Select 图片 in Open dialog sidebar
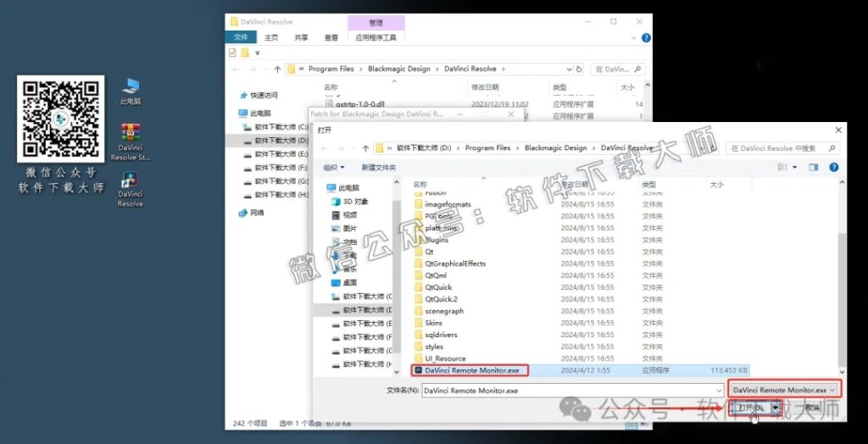This screenshot has height=444, width=868. 344,228
